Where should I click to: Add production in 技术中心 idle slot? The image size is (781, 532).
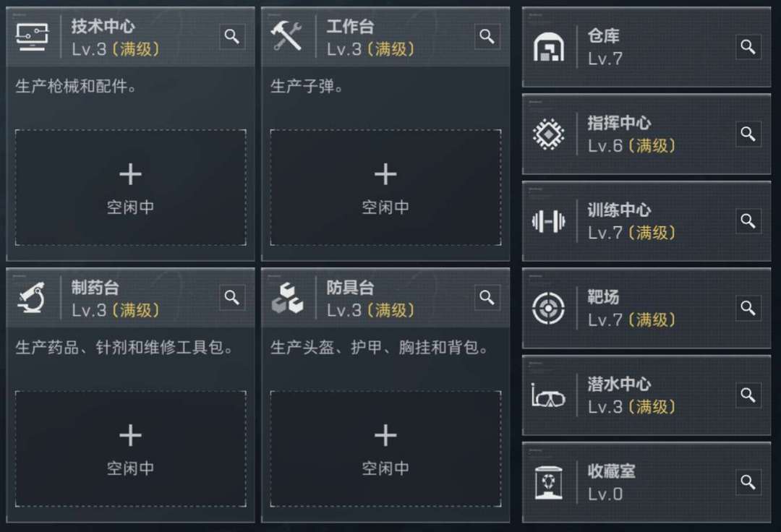pos(130,187)
